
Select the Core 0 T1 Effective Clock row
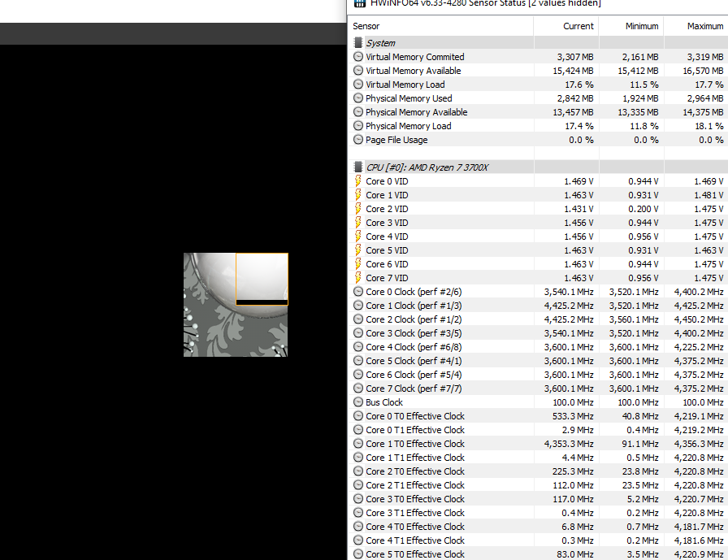point(537,430)
